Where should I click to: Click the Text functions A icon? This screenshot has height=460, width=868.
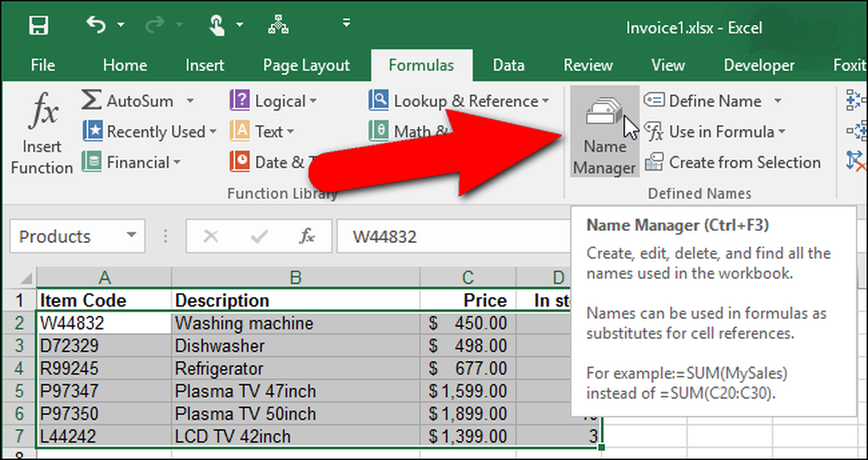coord(240,132)
